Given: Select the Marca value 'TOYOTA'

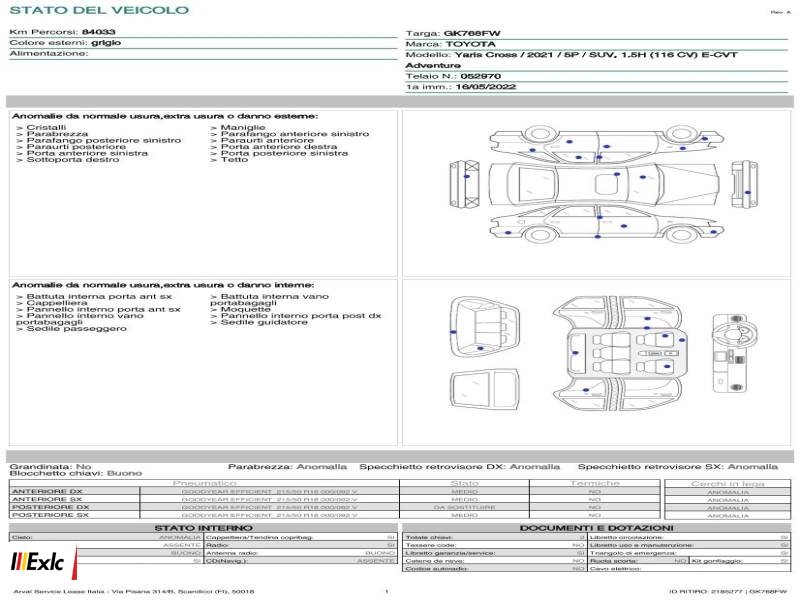Looking at the screenshot, I should click(x=470, y=44).
